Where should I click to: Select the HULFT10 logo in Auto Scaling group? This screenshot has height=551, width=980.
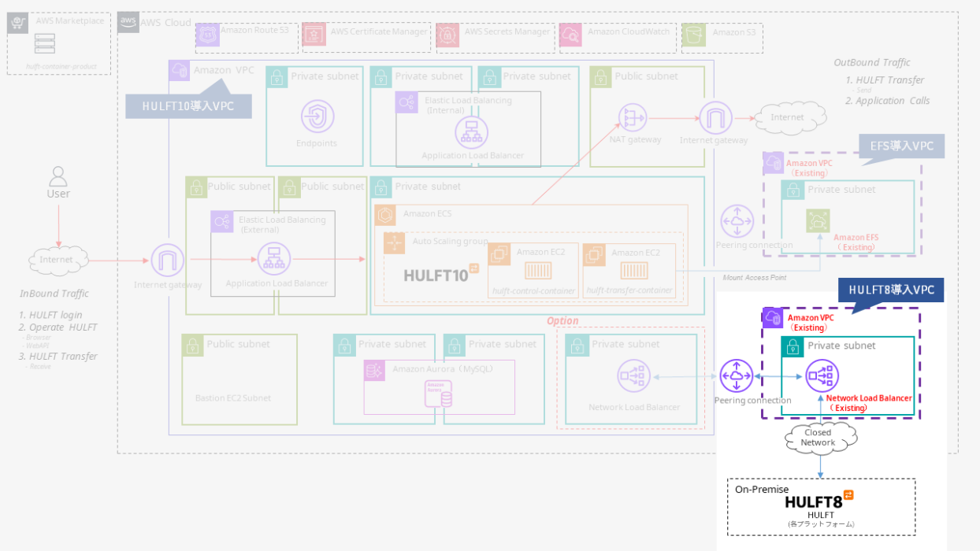coord(441,273)
